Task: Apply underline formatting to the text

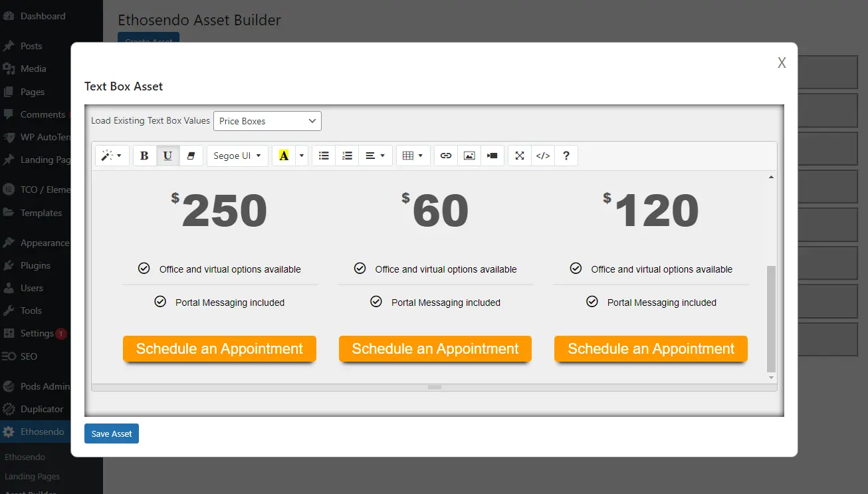Action: [x=167, y=155]
